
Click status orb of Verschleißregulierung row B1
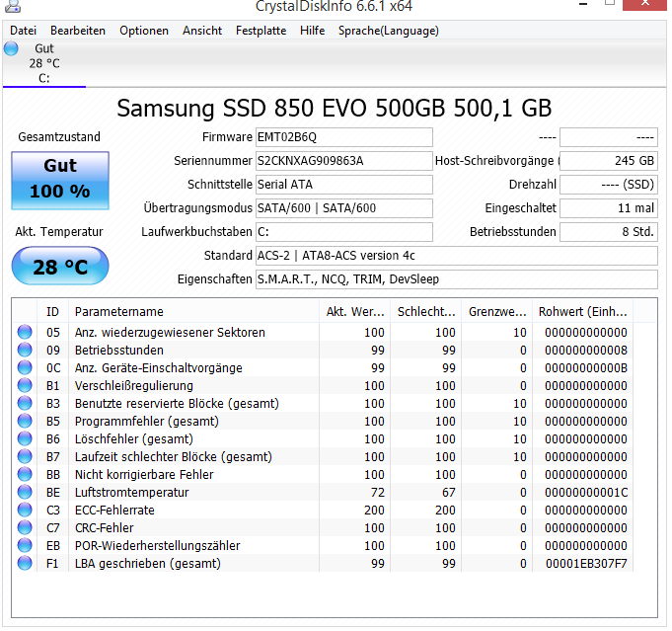tap(25, 386)
